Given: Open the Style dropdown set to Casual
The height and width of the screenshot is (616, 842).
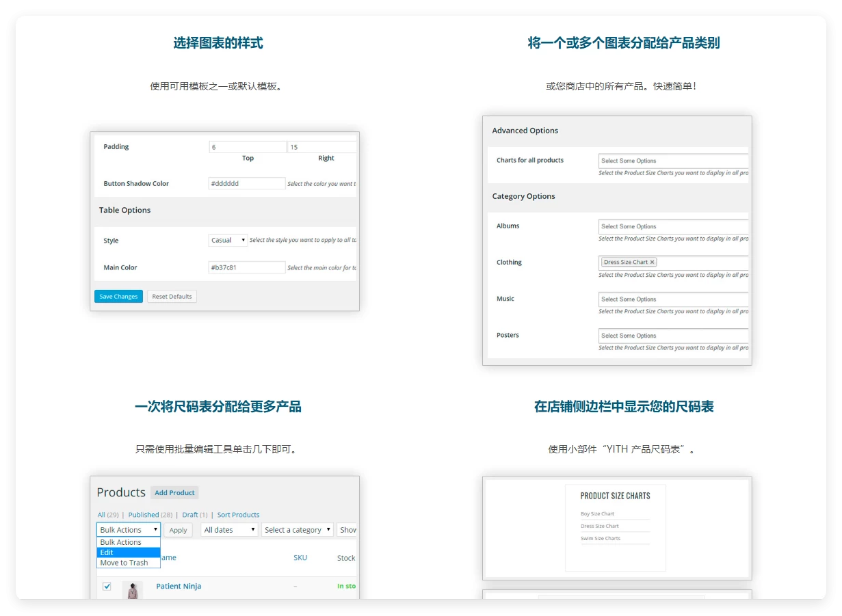Looking at the screenshot, I should pyautogui.click(x=227, y=240).
